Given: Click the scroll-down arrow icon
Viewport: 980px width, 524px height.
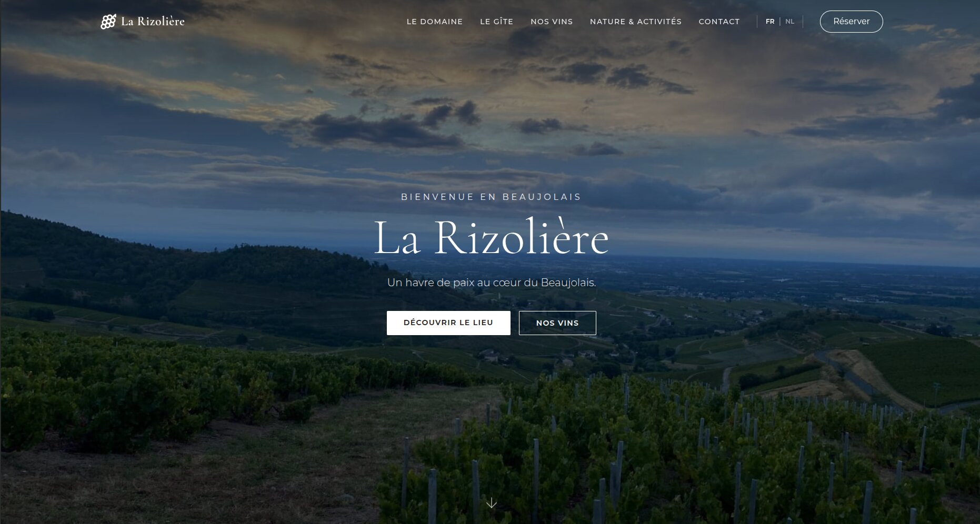Looking at the screenshot, I should point(491,503).
